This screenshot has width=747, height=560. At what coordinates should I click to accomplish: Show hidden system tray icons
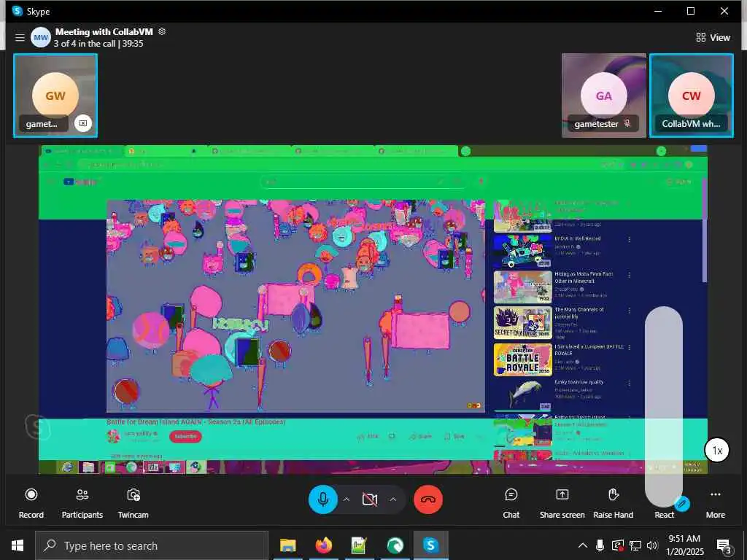pos(583,545)
